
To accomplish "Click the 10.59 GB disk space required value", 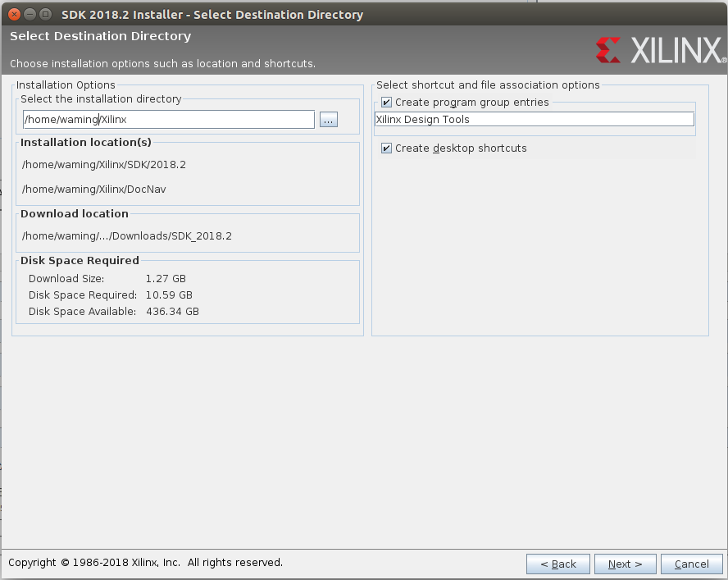I will click(x=169, y=295).
